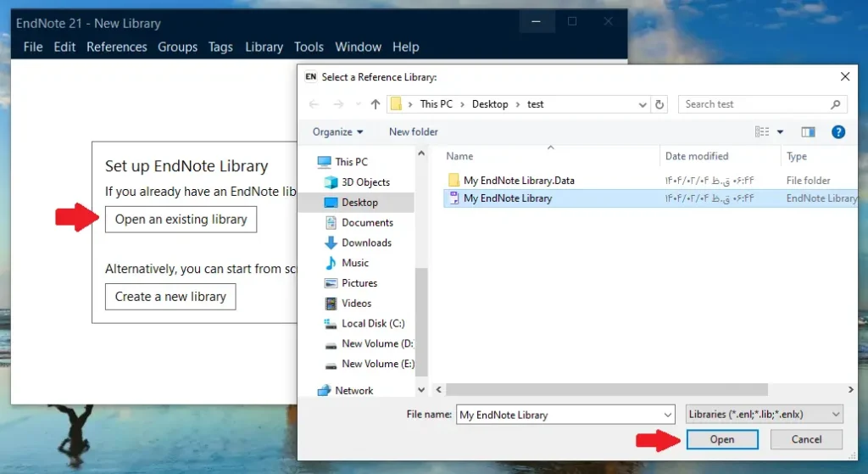Click Create a new library button
The height and width of the screenshot is (474, 868).
click(x=170, y=297)
